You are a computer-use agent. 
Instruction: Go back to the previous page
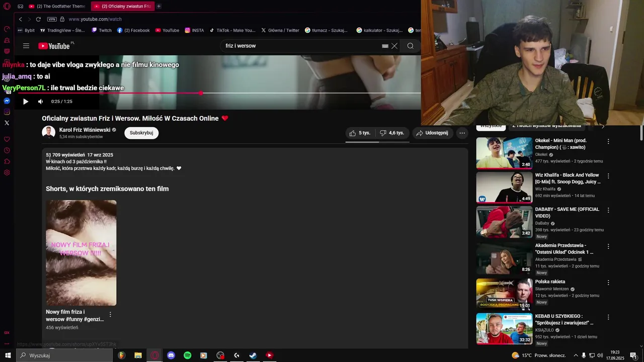pos(20,19)
